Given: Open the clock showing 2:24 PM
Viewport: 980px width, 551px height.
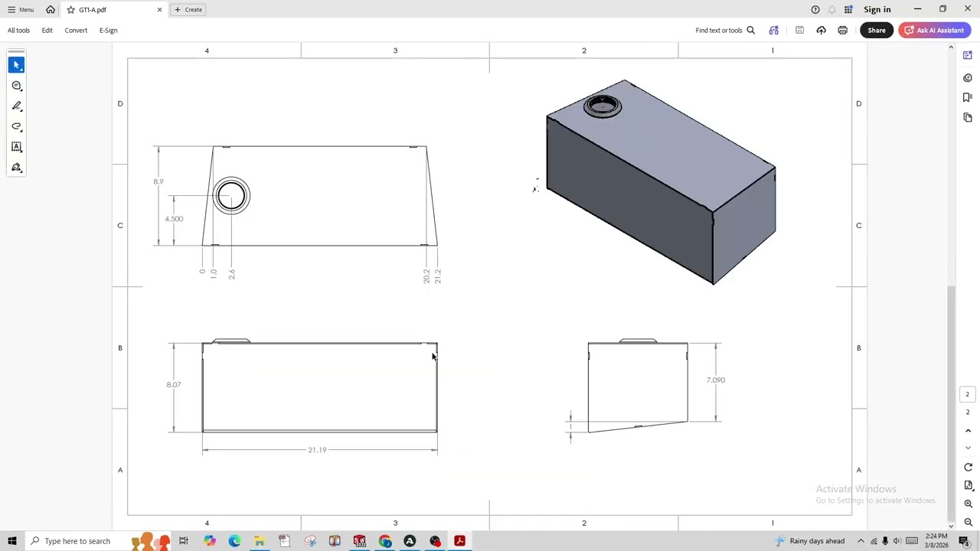Looking at the screenshot, I should coord(936,541).
